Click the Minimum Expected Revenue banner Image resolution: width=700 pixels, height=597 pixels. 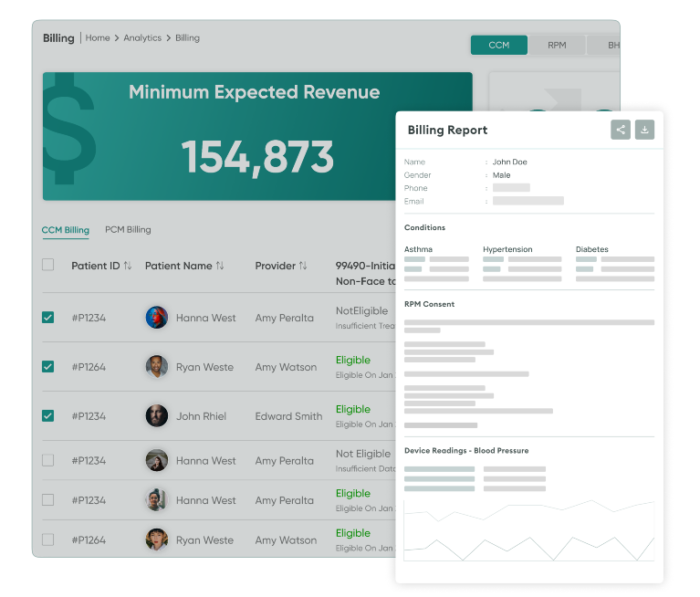257,136
